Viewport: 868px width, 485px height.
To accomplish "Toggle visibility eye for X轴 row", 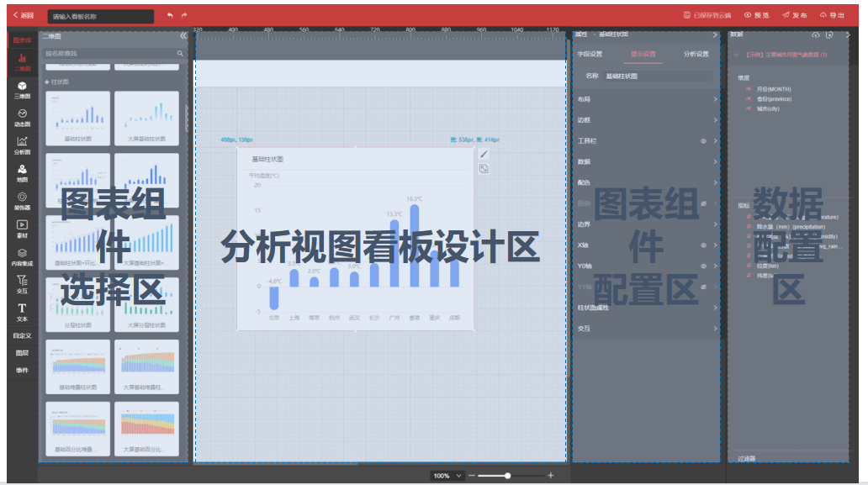I will pos(703,245).
